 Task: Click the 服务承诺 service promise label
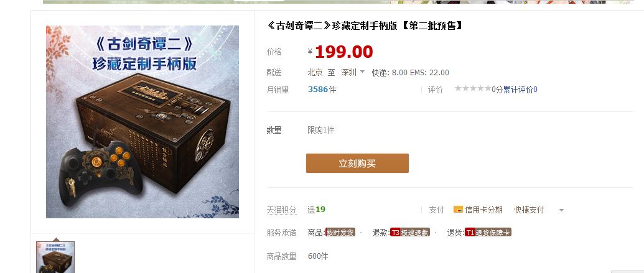pyautogui.click(x=281, y=233)
